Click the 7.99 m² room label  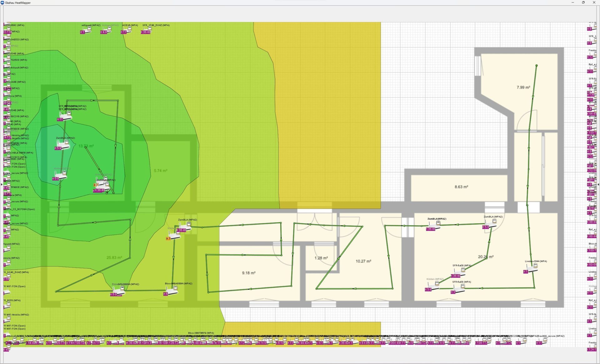523,87
